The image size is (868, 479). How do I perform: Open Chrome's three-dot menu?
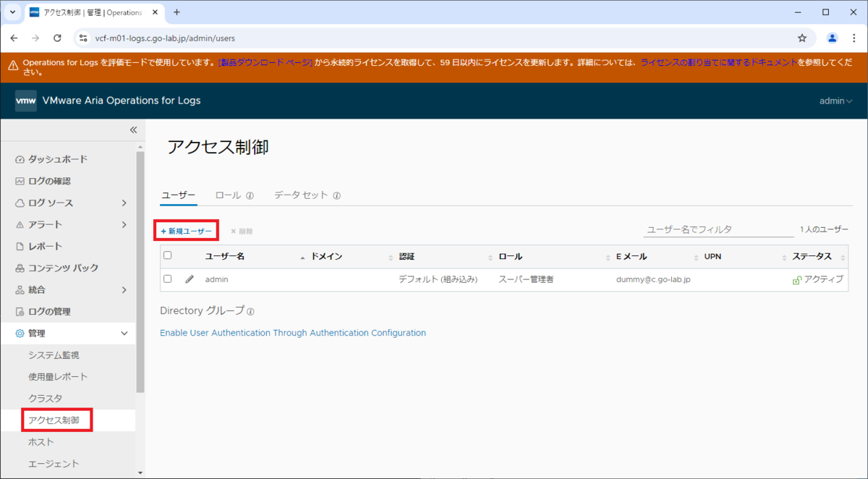854,38
